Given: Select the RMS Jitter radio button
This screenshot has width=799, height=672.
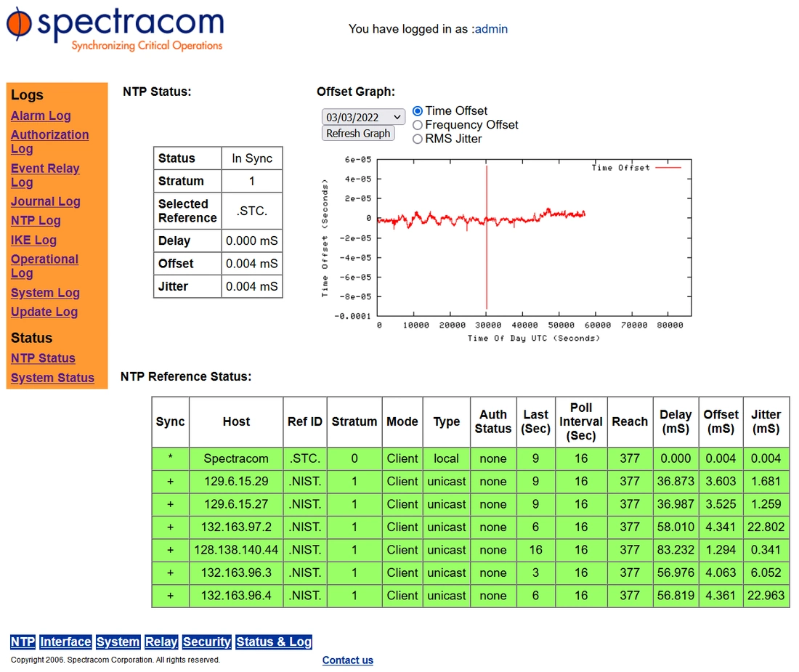Looking at the screenshot, I should tap(418, 139).
